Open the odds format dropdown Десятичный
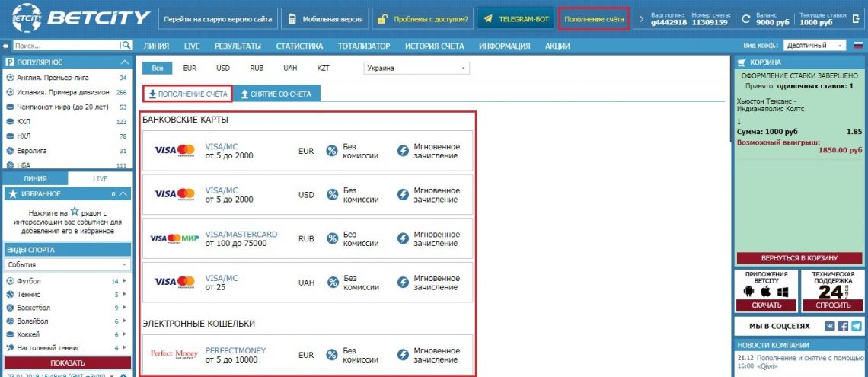This screenshot has height=377, width=868. point(816,46)
